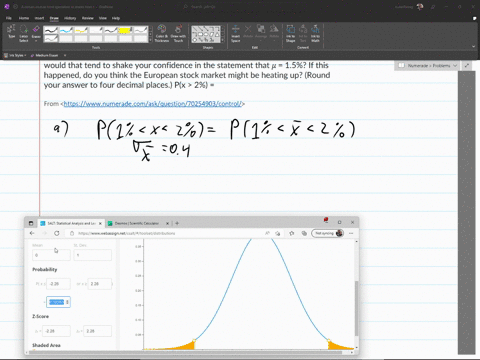Click the Read aloud icon in address bar
The height and width of the screenshot is (360, 480).
click(267, 233)
